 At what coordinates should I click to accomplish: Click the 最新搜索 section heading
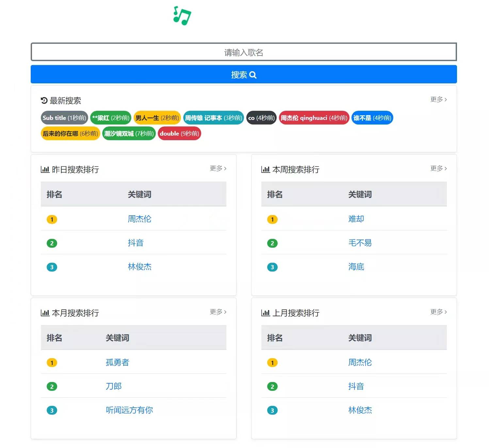pos(65,101)
